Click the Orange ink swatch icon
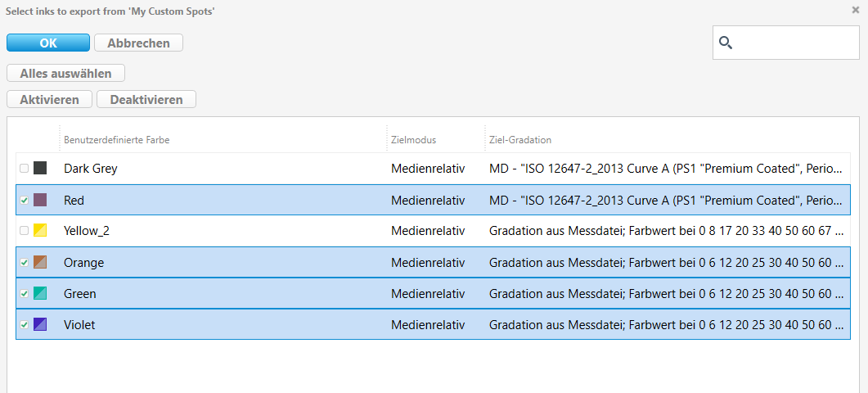868x393 pixels. [x=40, y=262]
